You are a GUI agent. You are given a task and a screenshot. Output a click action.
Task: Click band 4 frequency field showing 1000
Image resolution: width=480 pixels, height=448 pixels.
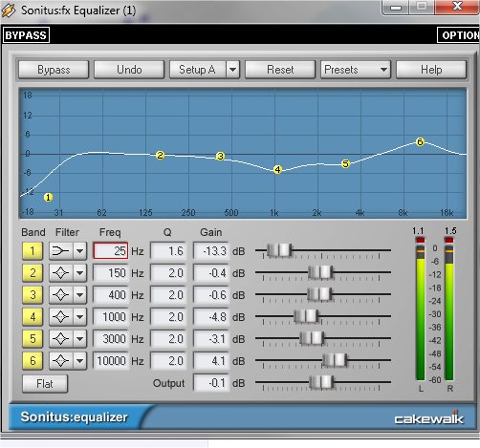[x=111, y=317]
